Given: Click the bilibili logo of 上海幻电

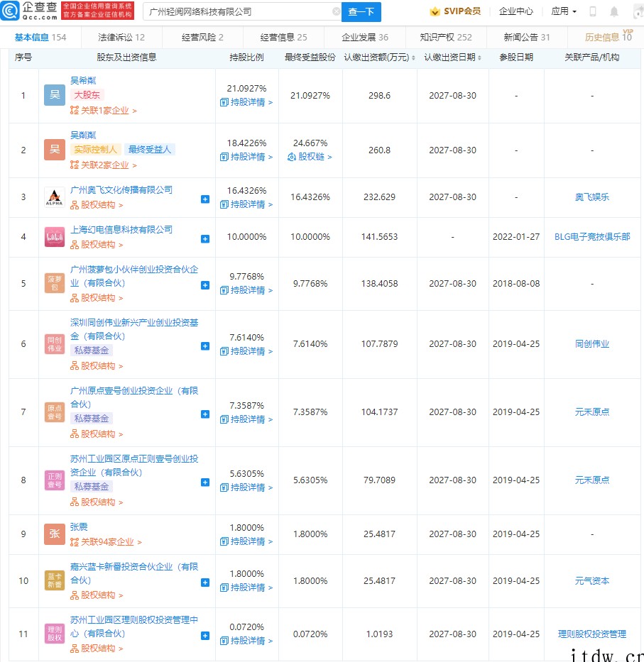Looking at the screenshot, I should click(x=55, y=237).
